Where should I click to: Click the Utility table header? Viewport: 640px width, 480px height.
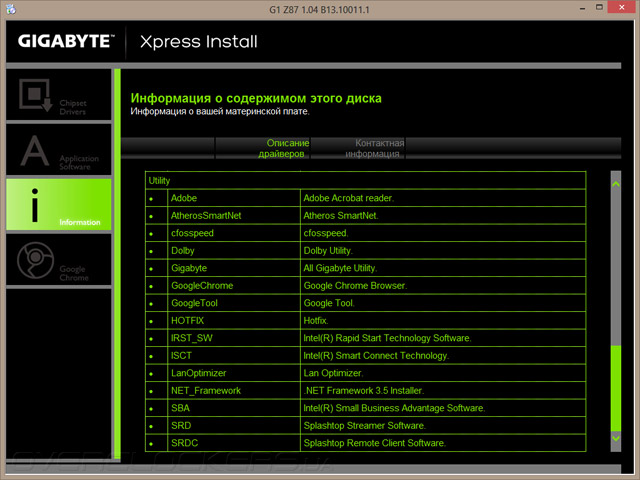[365, 181]
